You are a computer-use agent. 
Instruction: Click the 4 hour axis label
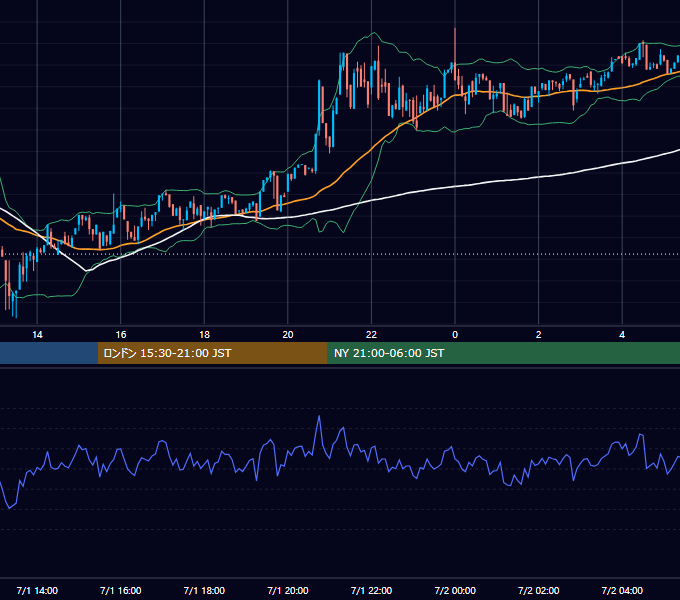(622, 335)
